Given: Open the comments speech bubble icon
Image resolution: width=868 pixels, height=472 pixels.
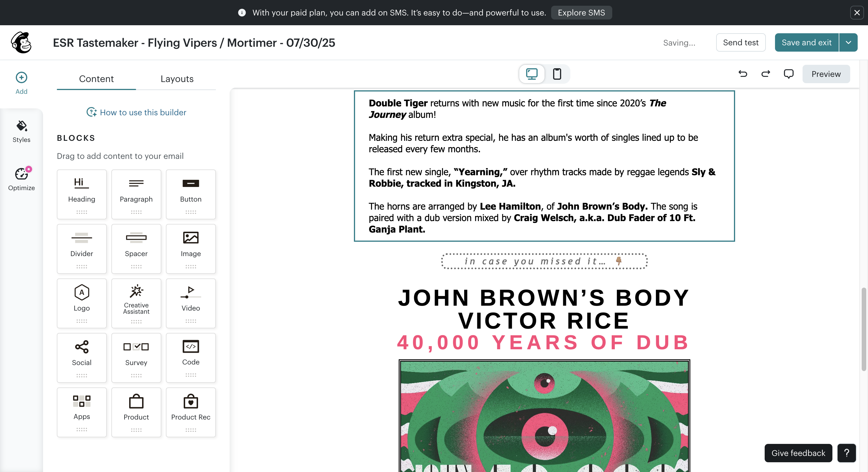Looking at the screenshot, I should pyautogui.click(x=788, y=74).
